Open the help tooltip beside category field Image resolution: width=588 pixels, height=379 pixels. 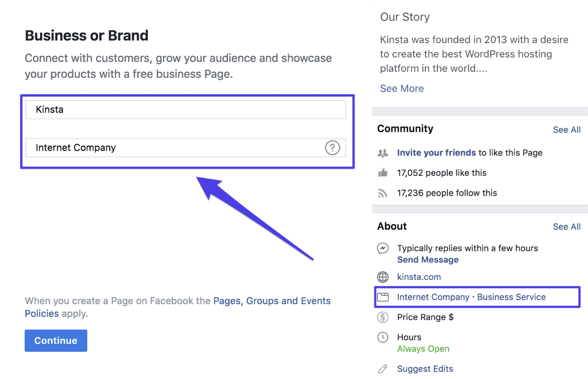332,148
